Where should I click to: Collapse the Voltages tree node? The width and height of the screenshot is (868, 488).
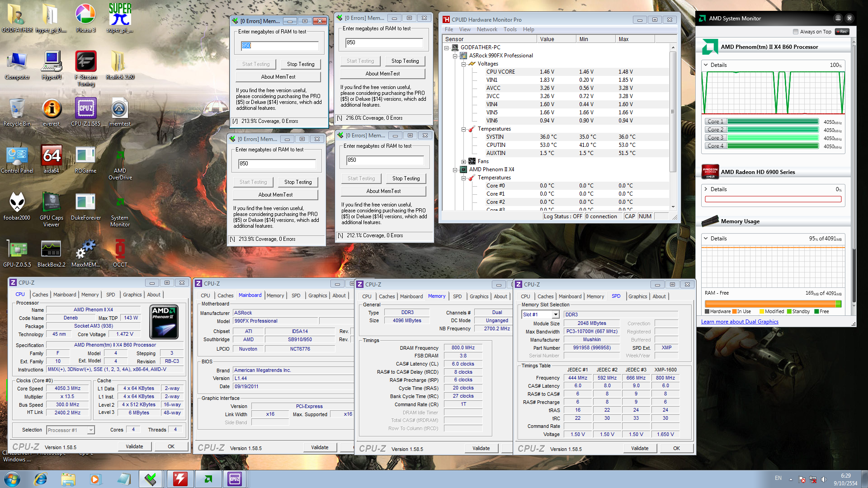tap(464, 64)
